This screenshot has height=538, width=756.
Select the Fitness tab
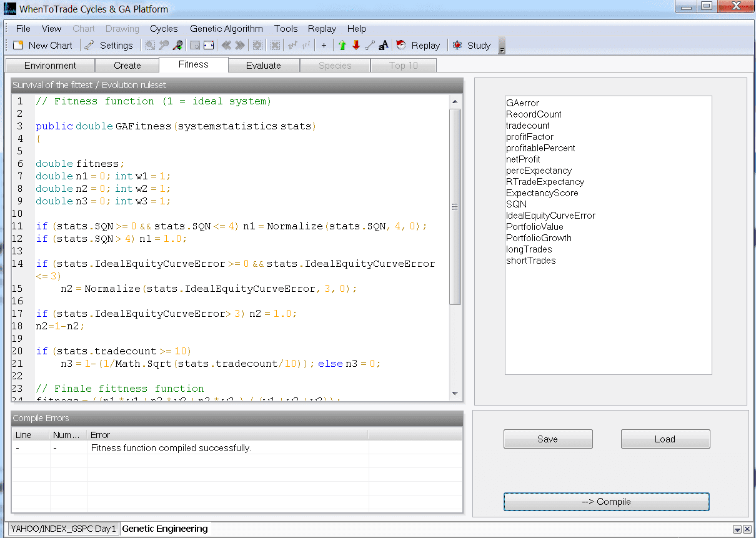(x=194, y=64)
